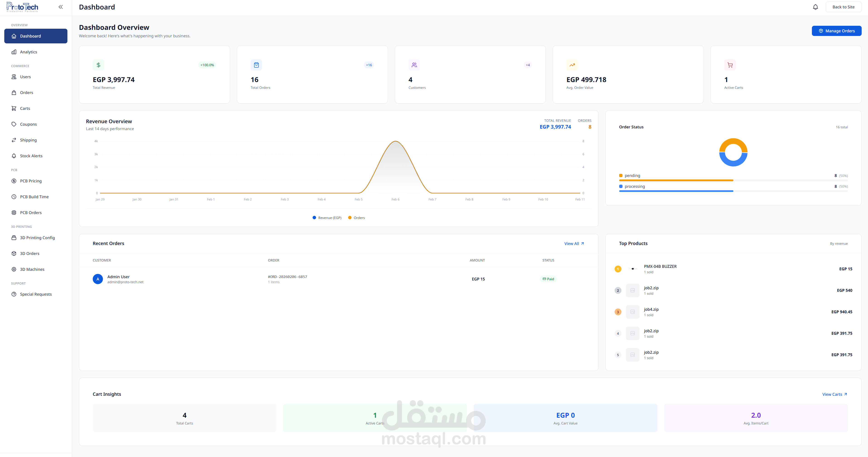868x457 pixels.
Task: Click the Back to Site button
Action: coord(843,7)
